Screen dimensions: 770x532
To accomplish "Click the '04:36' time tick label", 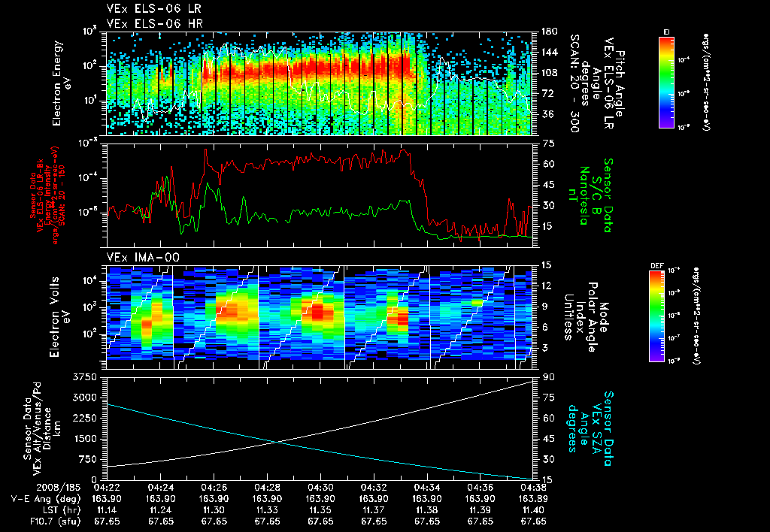I will point(480,488).
